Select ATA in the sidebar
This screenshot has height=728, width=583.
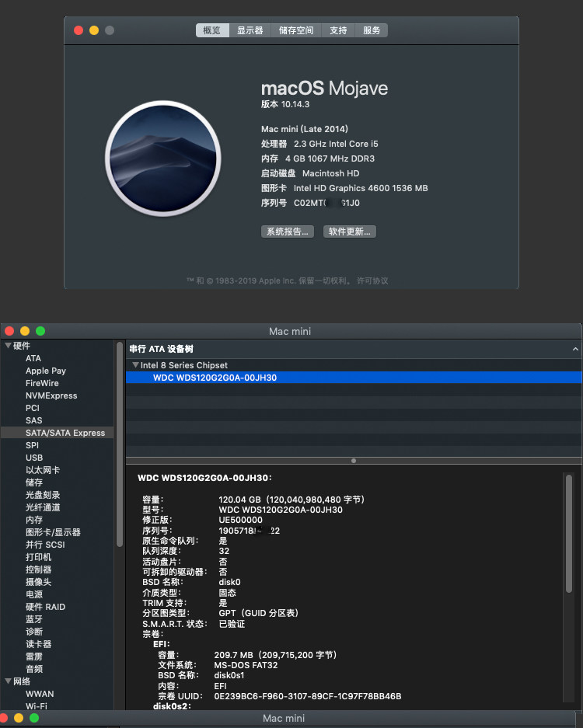(x=33, y=358)
